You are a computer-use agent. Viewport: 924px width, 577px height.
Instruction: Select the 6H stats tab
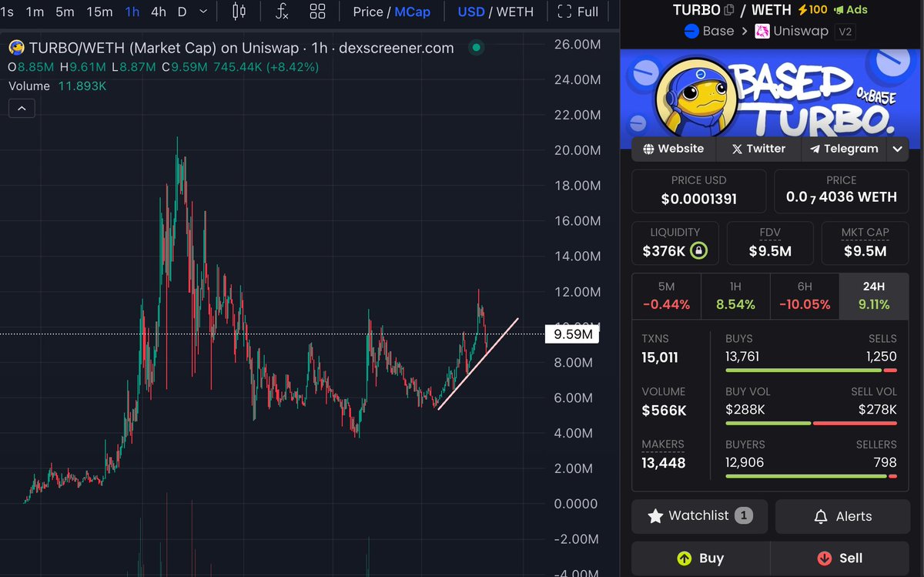tap(805, 295)
